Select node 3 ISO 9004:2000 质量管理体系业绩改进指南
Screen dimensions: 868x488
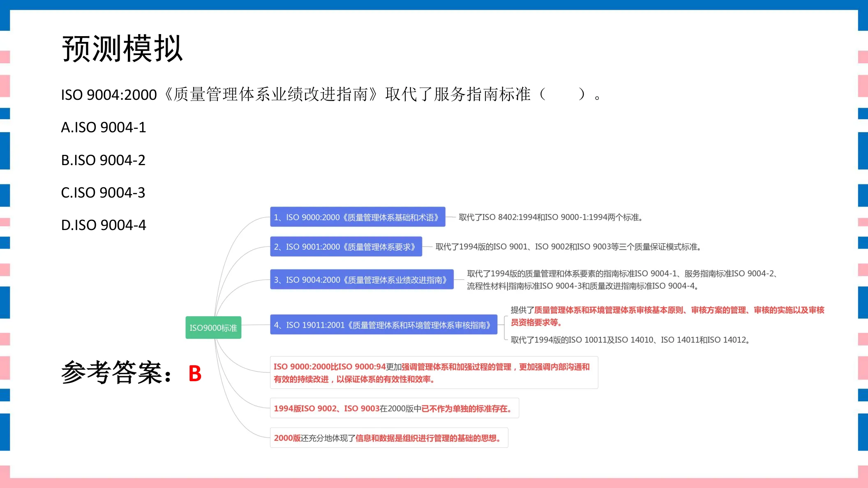pos(362,279)
